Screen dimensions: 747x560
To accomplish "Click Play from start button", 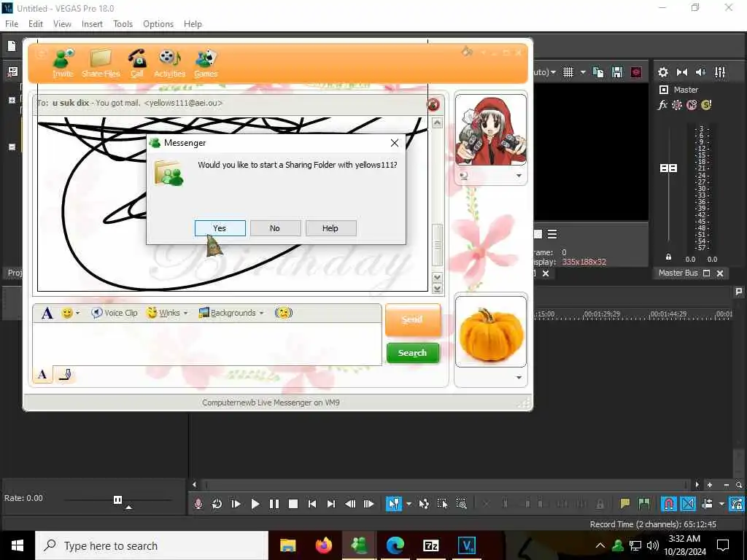I will click(x=236, y=504).
